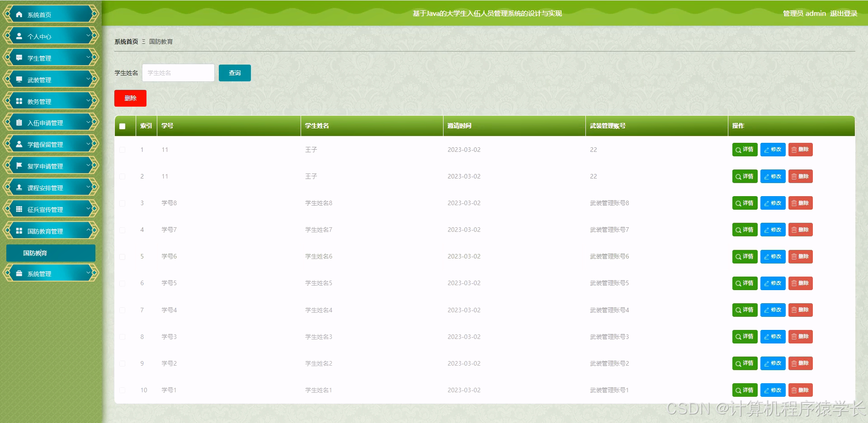Check the checkbox for row index 2
The height and width of the screenshot is (423, 868).
(x=123, y=176)
